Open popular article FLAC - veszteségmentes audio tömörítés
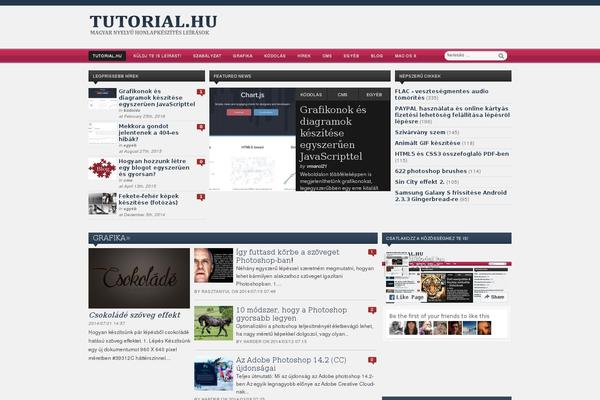 click(x=441, y=95)
